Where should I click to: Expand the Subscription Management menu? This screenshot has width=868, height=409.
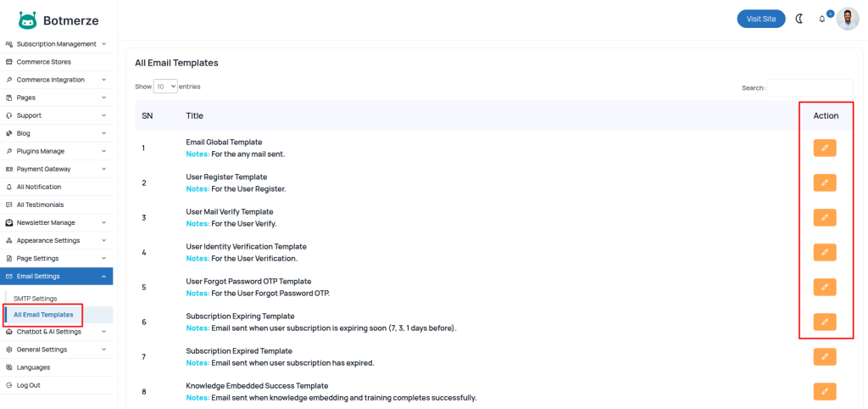pos(56,43)
